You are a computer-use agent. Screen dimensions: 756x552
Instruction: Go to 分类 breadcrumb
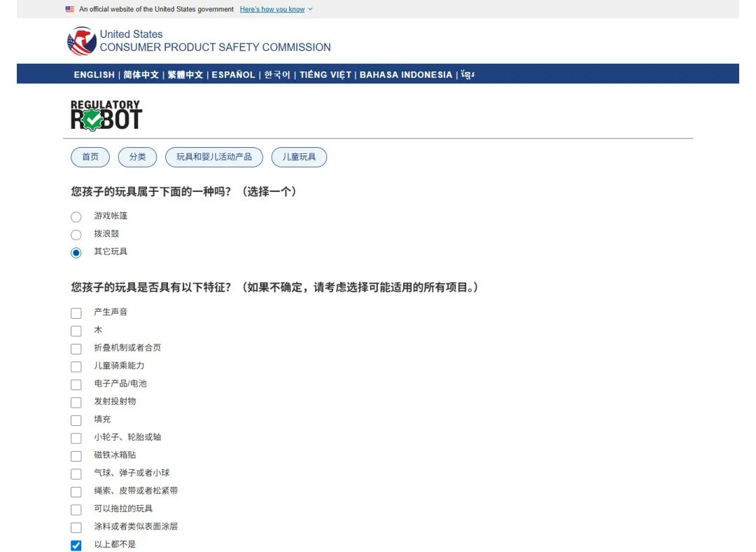[137, 157]
